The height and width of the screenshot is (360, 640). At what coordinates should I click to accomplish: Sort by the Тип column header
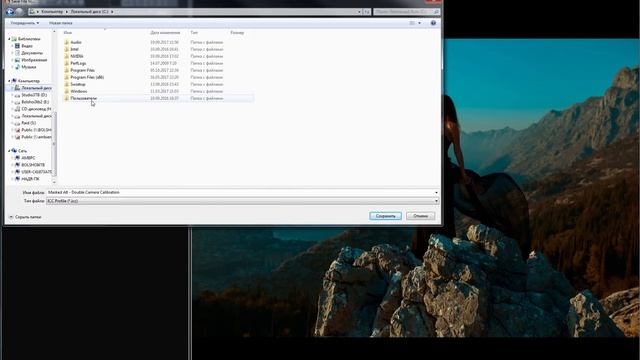pos(194,32)
